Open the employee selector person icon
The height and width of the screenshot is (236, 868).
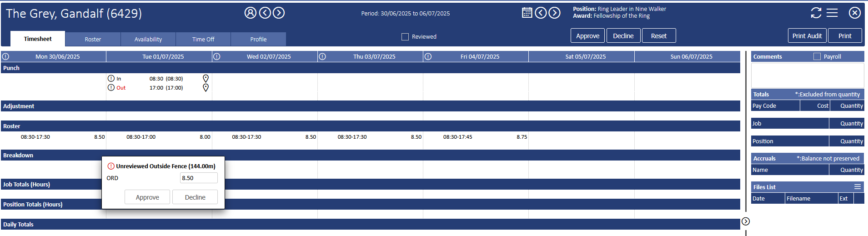click(250, 13)
